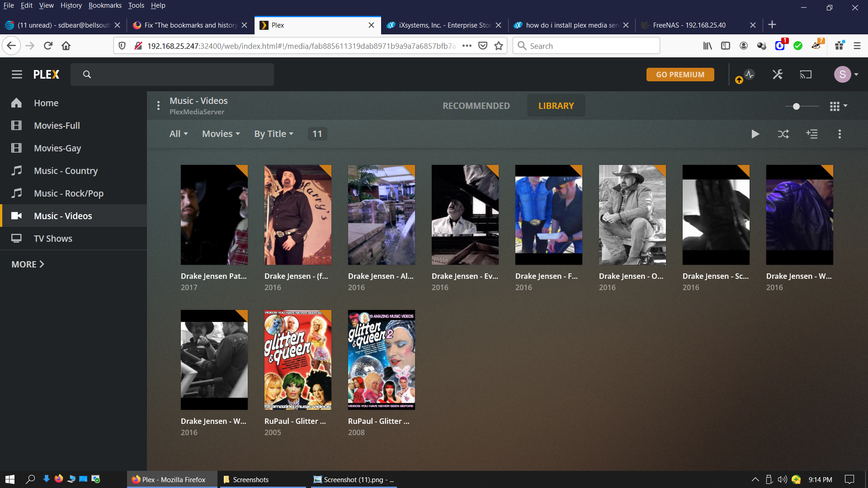This screenshot has height=488, width=868.
Task: Open the Firefox application menu
Action: pyautogui.click(x=857, y=46)
